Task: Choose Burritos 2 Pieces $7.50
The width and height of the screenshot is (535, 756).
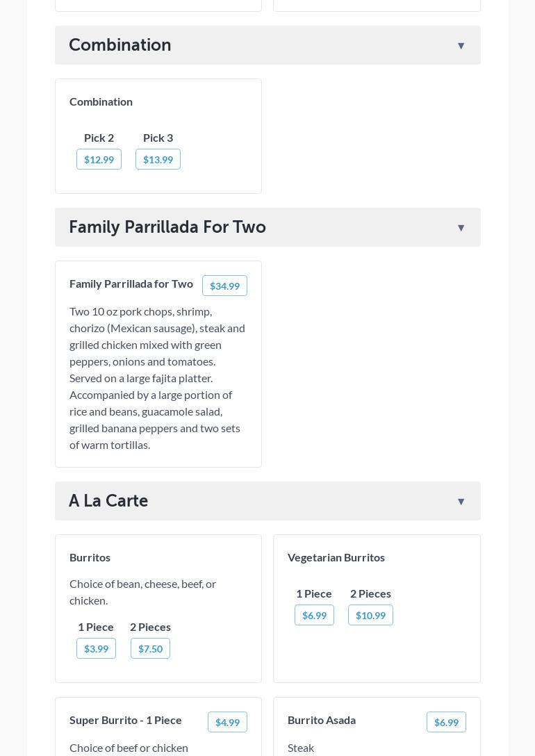Action: pos(150,649)
